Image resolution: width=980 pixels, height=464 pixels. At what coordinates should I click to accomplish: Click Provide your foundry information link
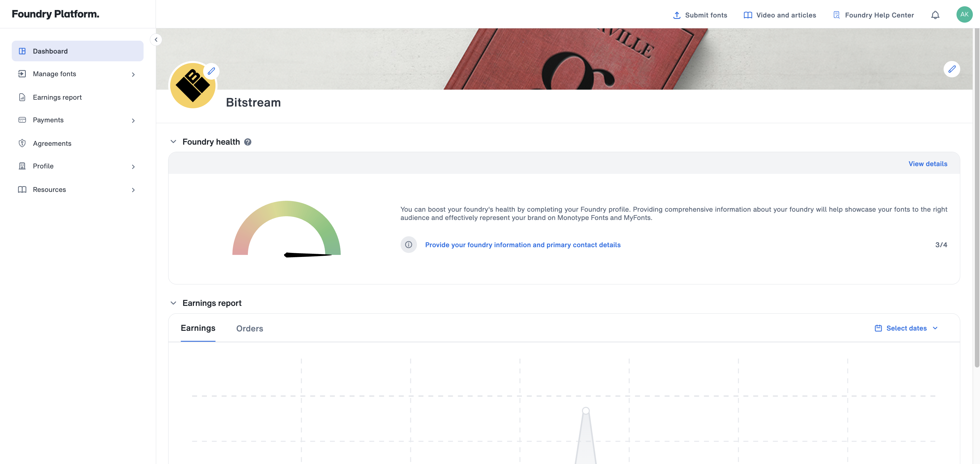[x=523, y=245]
